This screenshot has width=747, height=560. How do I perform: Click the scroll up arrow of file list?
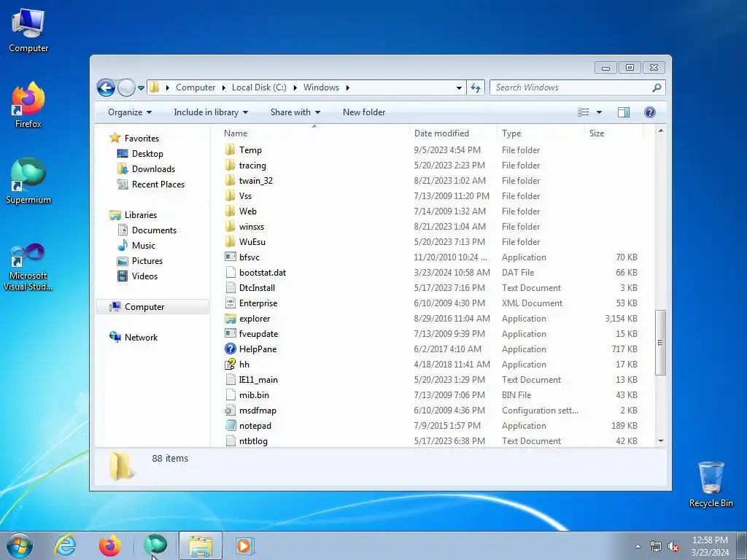coord(660,131)
